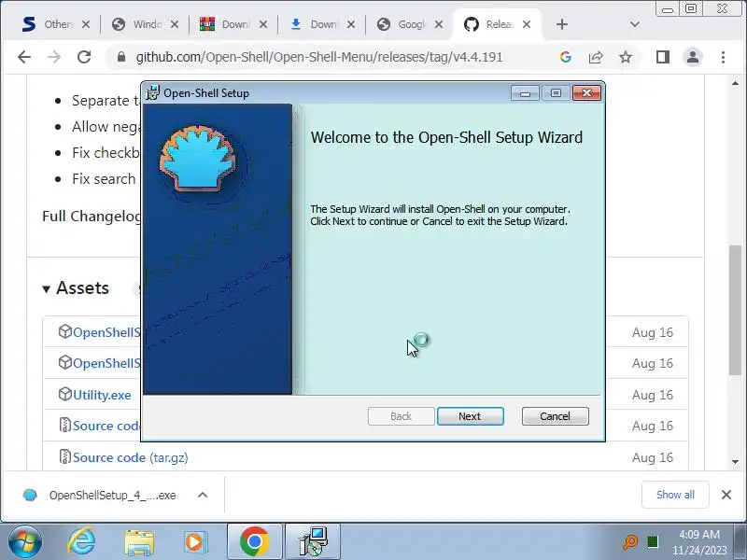747x560 pixels.
Task: Click the Utility.exe package icon
Action: coord(64,394)
